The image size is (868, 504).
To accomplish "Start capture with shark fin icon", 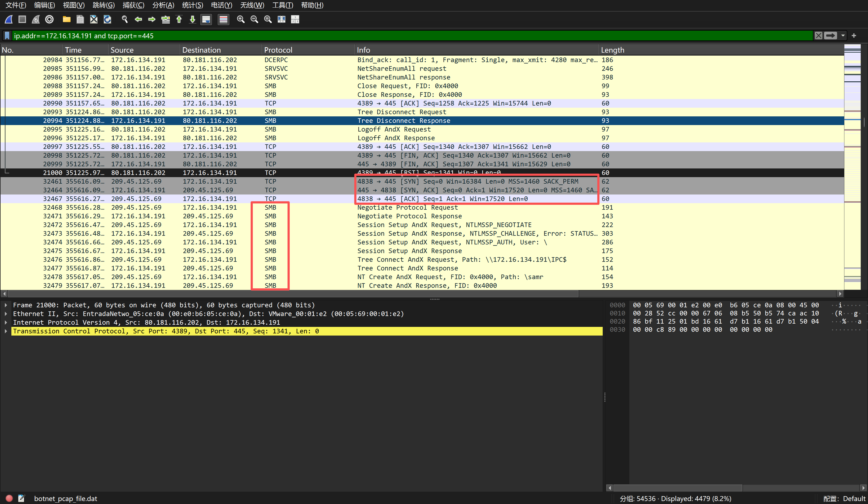I will 9,20.
